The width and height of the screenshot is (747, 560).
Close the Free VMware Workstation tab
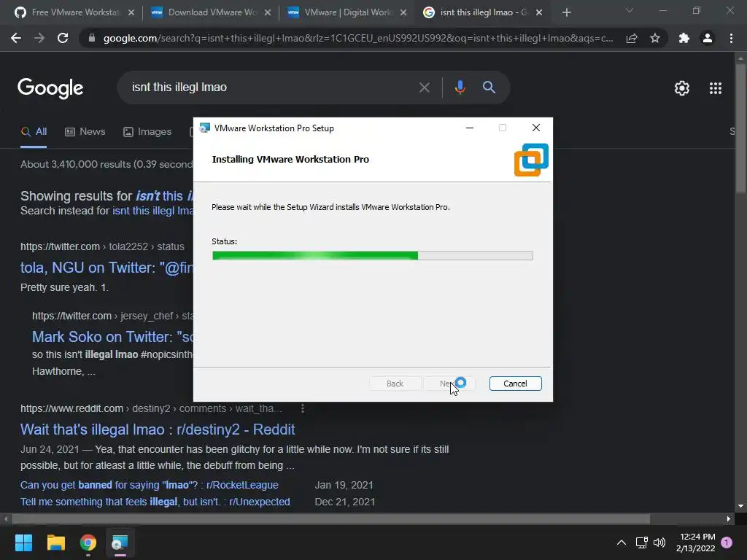[x=131, y=12]
